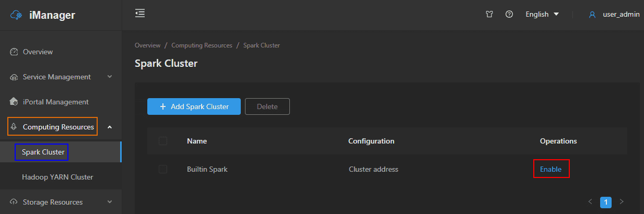
Task: Click Enable for Builtin Spark
Action: click(551, 169)
